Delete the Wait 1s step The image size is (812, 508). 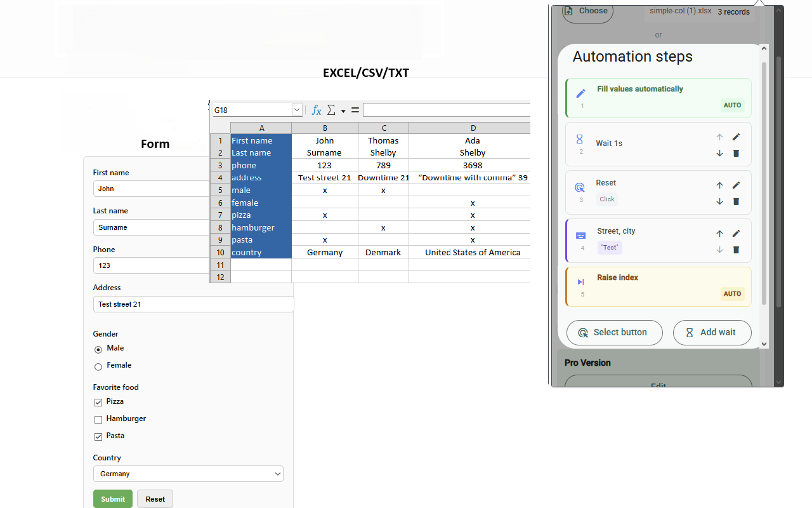736,153
